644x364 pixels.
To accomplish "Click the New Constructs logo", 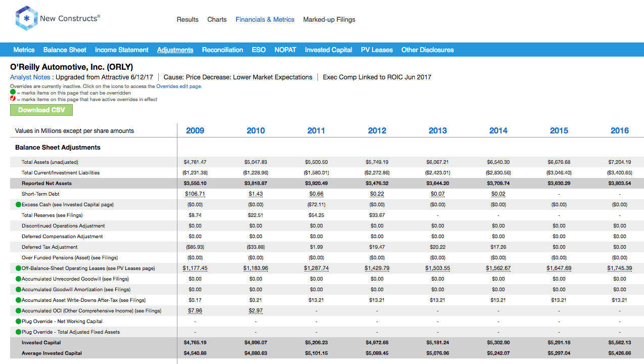I will coord(58,19).
